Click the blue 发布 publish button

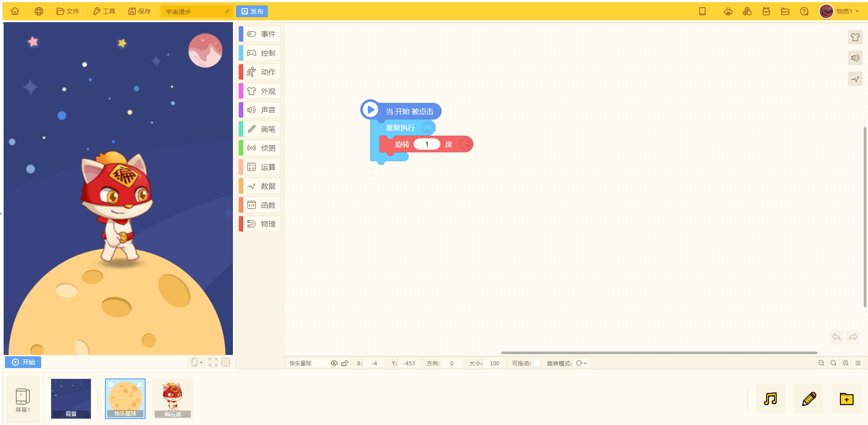point(252,11)
